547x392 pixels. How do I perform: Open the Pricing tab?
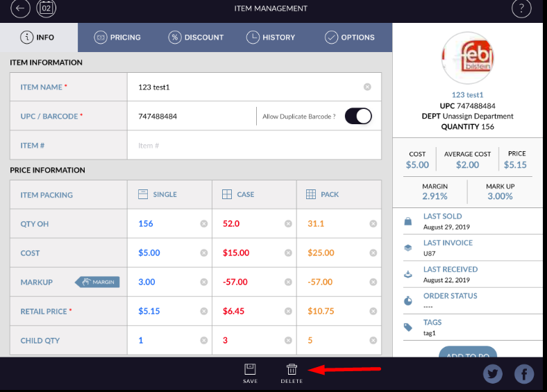pyautogui.click(x=117, y=37)
